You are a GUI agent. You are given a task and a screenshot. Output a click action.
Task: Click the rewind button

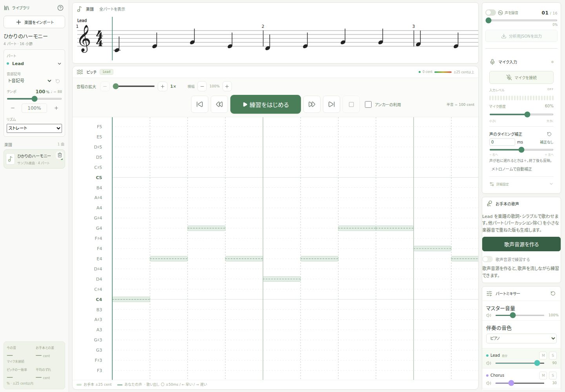219,104
